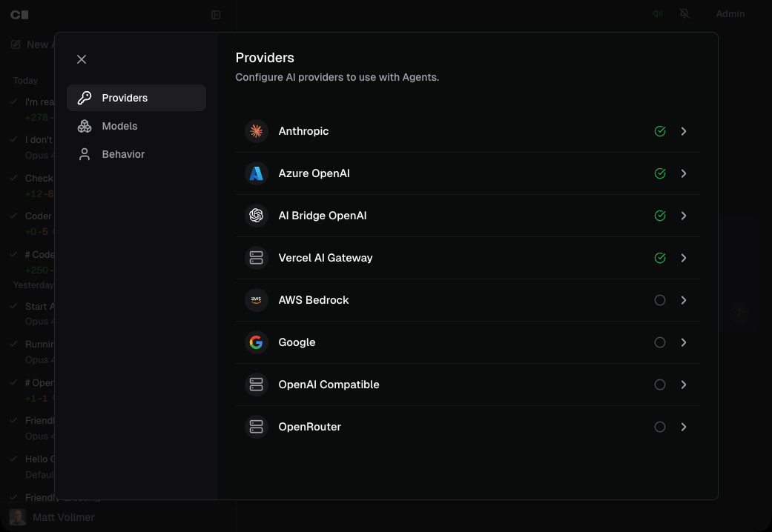Expand Google provider chevron
Viewport: 772px width, 532px height.
click(684, 342)
